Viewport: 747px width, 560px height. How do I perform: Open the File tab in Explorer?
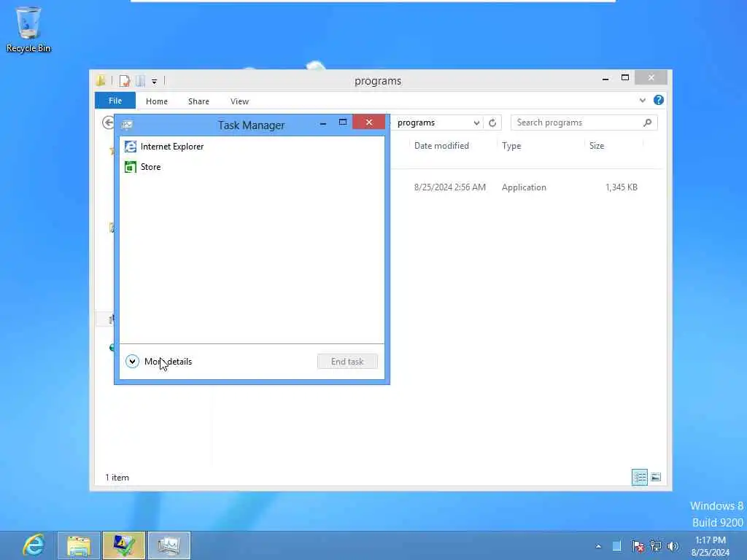[x=115, y=101]
